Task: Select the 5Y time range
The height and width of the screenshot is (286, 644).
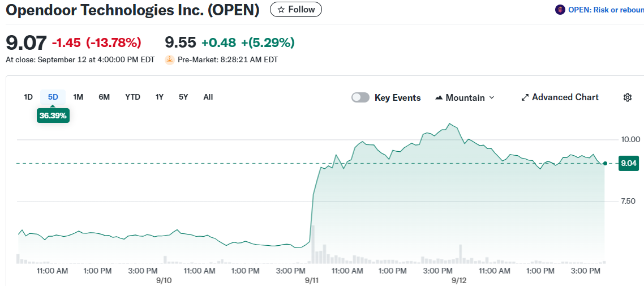Action: [183, 97]
